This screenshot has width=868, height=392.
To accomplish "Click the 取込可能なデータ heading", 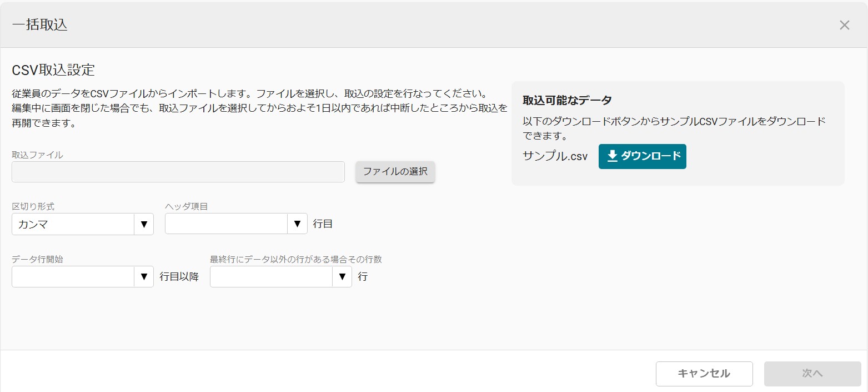I will (567, 100).
